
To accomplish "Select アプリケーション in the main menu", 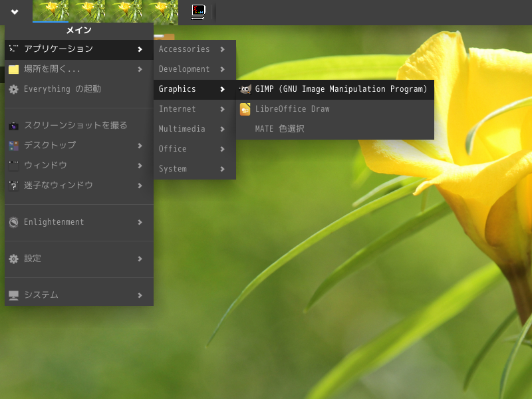I will point(79,49).
